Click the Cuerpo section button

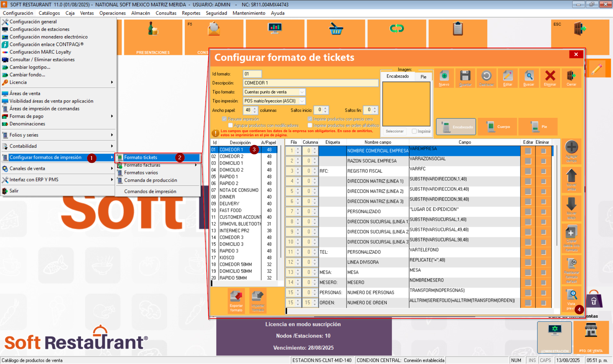(497, 127)
